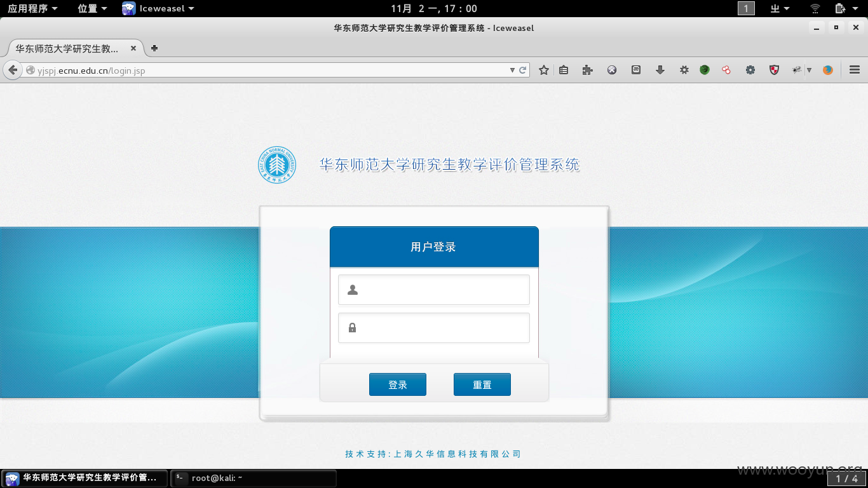
Task: Click the wifi indicator in top panel
Action: tap(815, 8)
